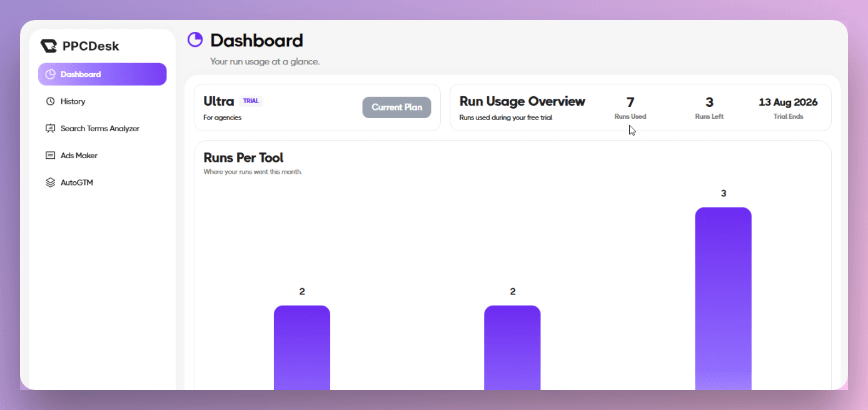The width and height of the screenshot is (868, 410).
Task: Click the pie chart icon beside the Dashboard heading
Action: click(195, 39)
